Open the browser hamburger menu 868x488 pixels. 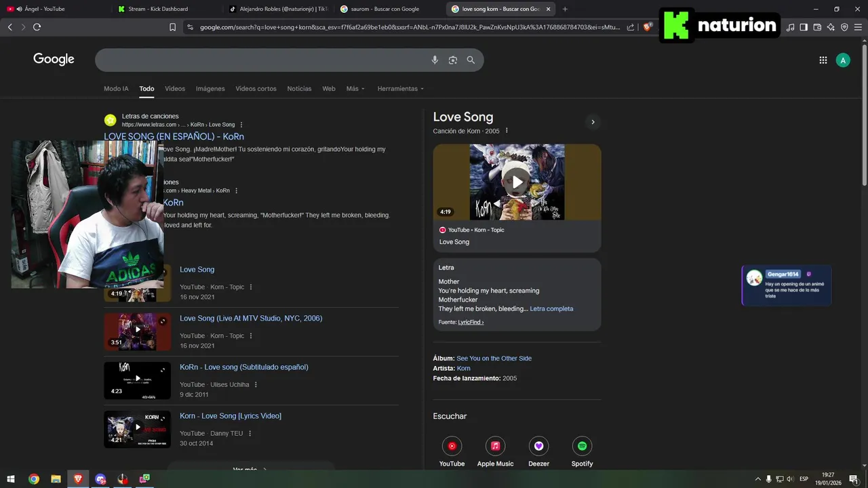858,27
